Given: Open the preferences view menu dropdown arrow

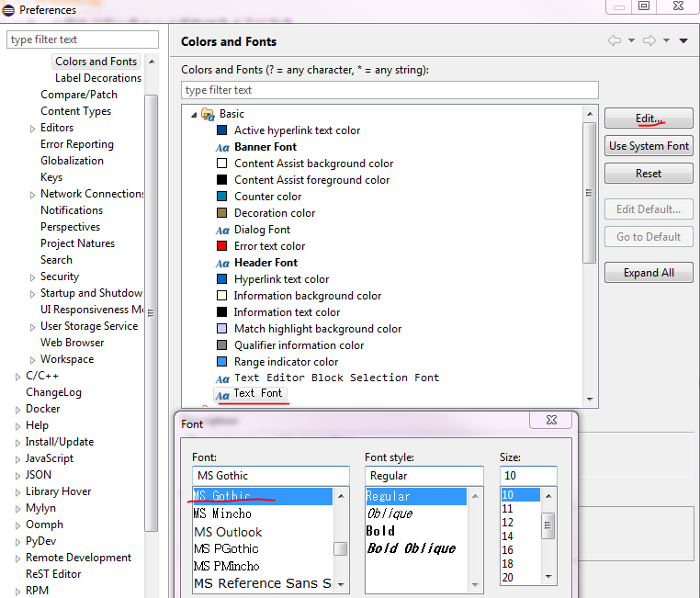Looking at the screenshot, I should 683,40.
